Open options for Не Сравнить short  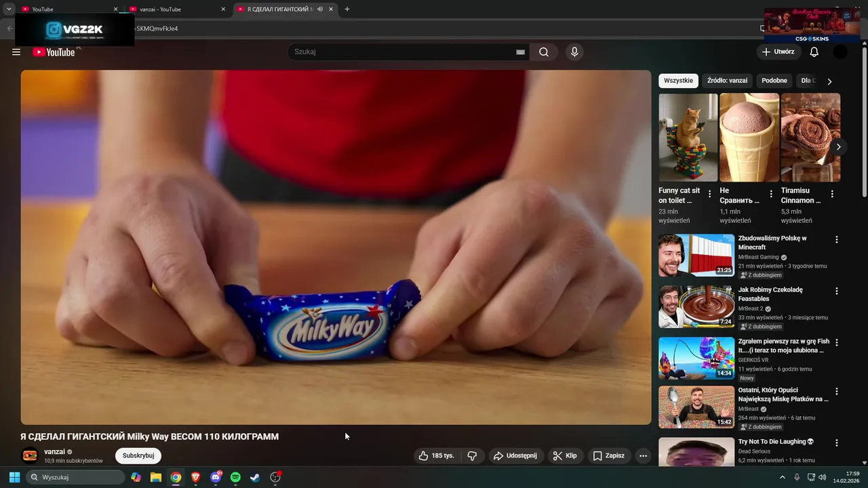[771, 195]
